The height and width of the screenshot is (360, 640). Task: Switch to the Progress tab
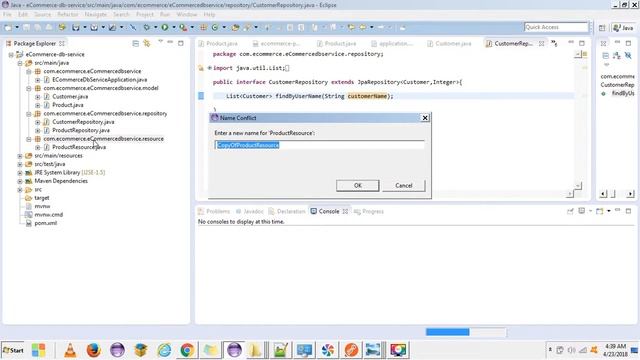pyautogui.click(x=369, y=211)
